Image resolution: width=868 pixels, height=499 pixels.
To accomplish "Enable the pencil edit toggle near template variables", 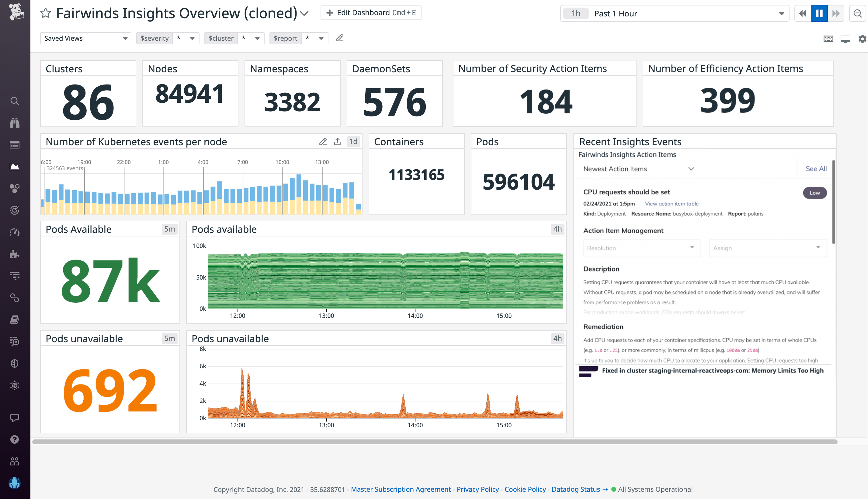I will [339, 38].
